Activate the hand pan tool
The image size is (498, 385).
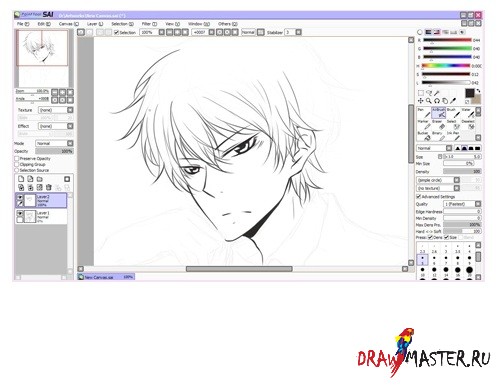[x=445, y=101]
